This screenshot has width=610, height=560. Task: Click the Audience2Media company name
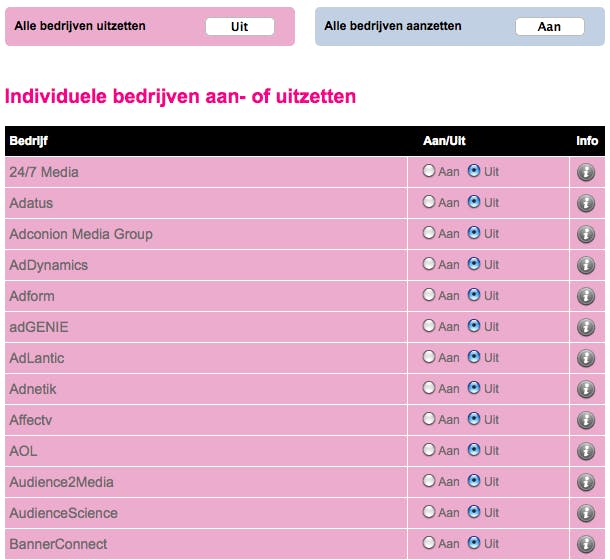(61, 482)
